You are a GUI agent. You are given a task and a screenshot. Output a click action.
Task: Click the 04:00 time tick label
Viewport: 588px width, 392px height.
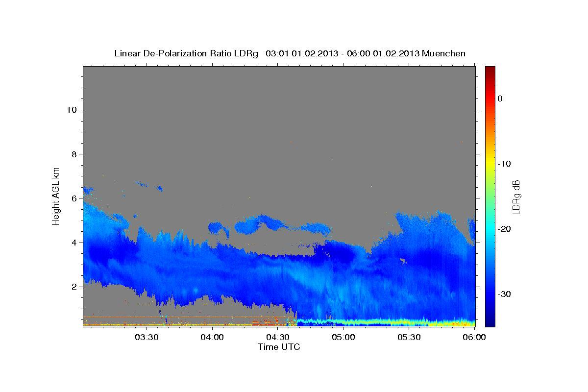click(x=212, y=337)
